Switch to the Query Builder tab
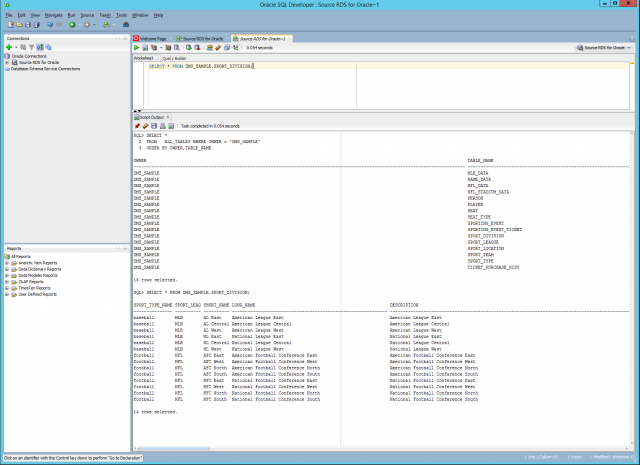640x465 pixels. (174, 58)
